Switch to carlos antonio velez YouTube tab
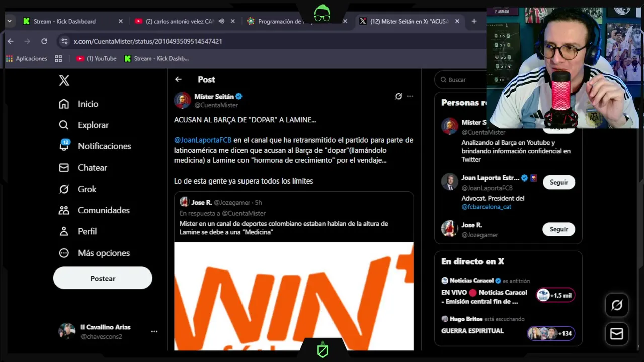The height and width of the screenshot is (362, 644). point(180,21)
